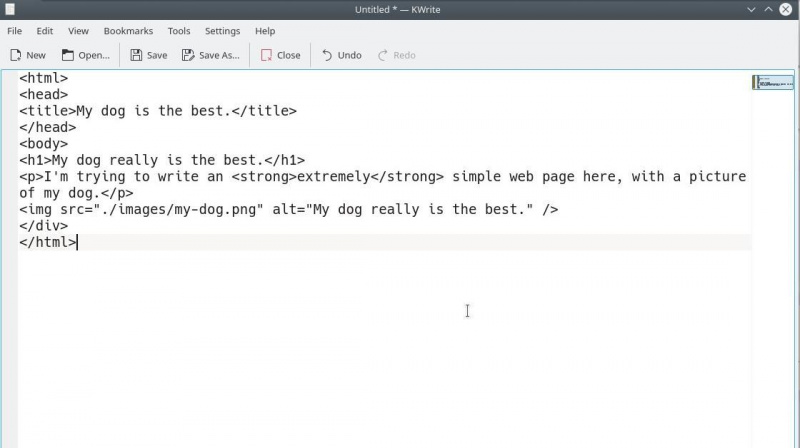
Task: Click the KWrite app icon in title bar
Action: 10,9
